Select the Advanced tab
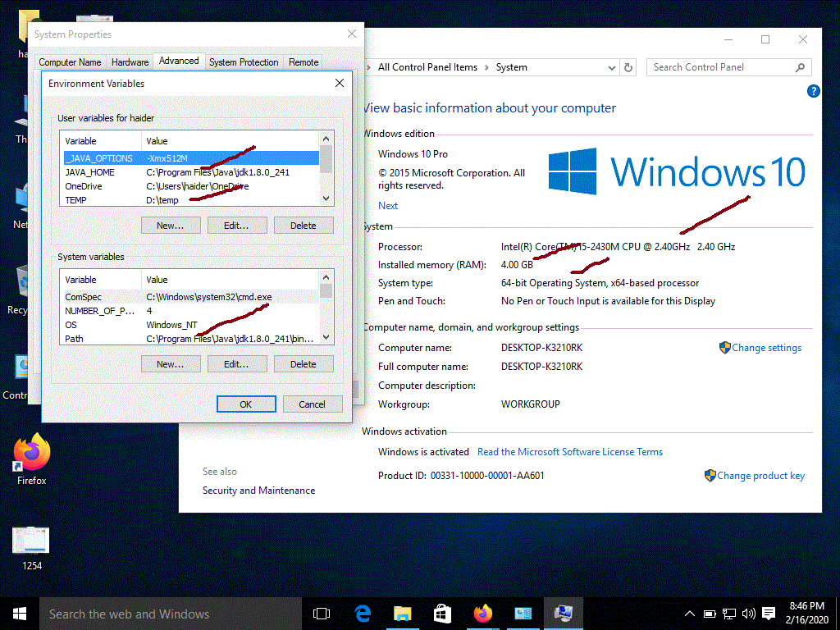 pyautogui.click(x=179, y=61)
